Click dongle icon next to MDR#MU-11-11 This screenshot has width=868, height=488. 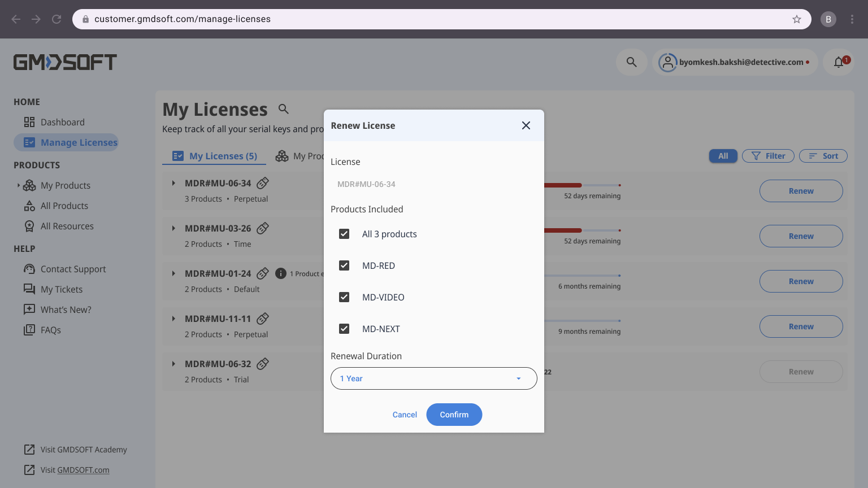point(263,319)
